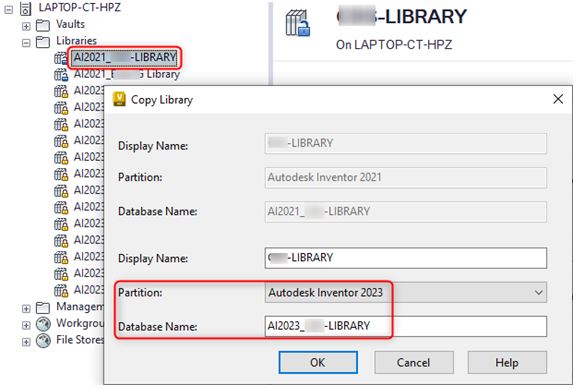The image size is (578, 389).
Task: Click the large library icon in the details header
Action: point(297,23)
